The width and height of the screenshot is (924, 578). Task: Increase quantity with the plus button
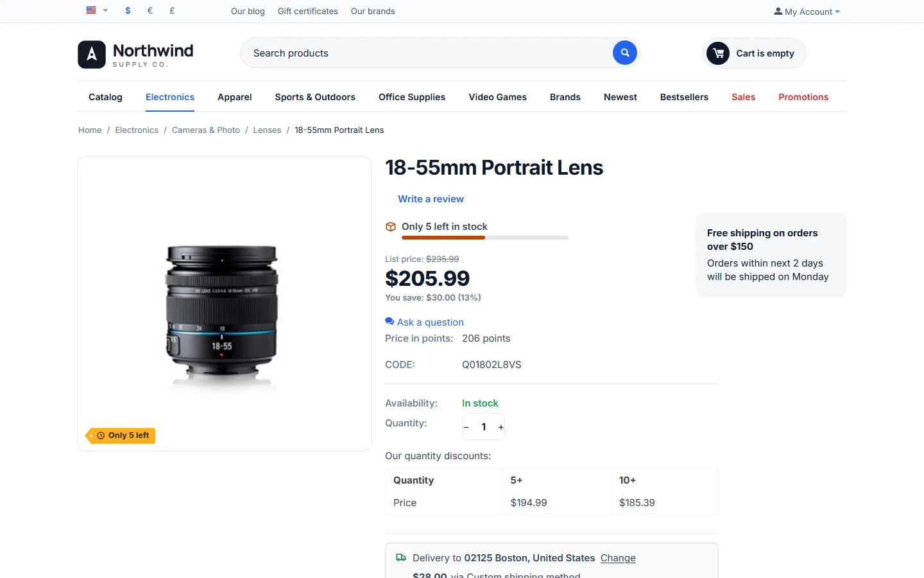click(501, 427)
